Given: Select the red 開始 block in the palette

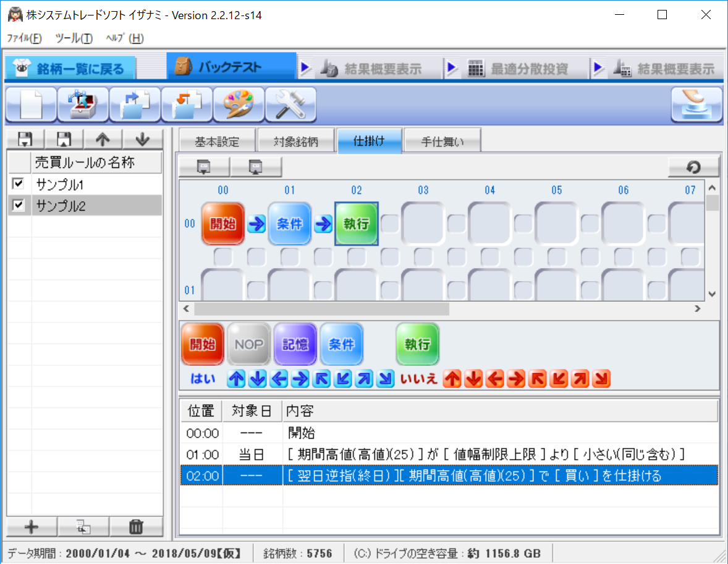Looking at the screenshot, I should (x=203, y=345).
